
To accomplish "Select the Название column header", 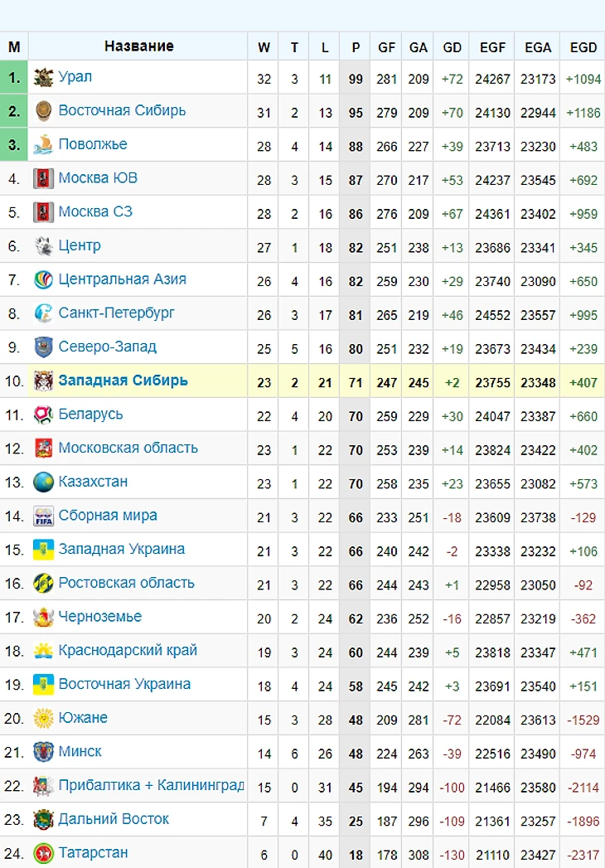I will pyautogui.click(x=138, y=46).
